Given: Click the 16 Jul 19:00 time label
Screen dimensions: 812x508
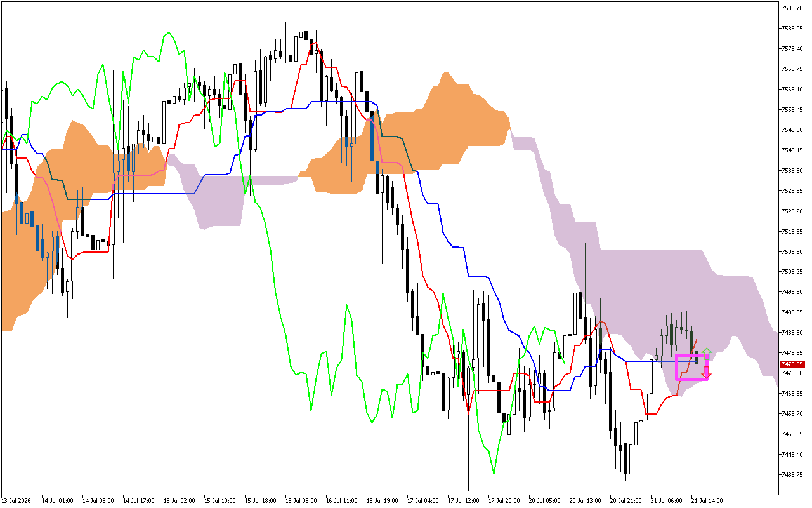Looking at the screenshot, I should [x=383, y=501].
